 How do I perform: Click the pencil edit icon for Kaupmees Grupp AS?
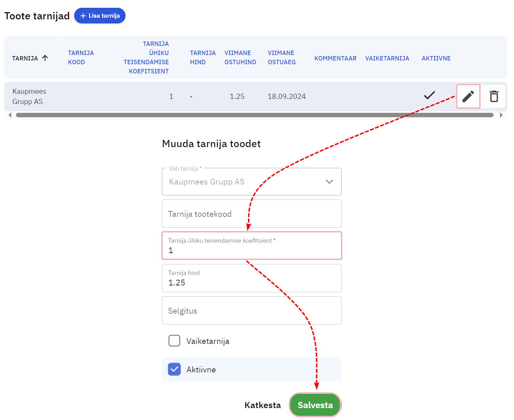468,97
